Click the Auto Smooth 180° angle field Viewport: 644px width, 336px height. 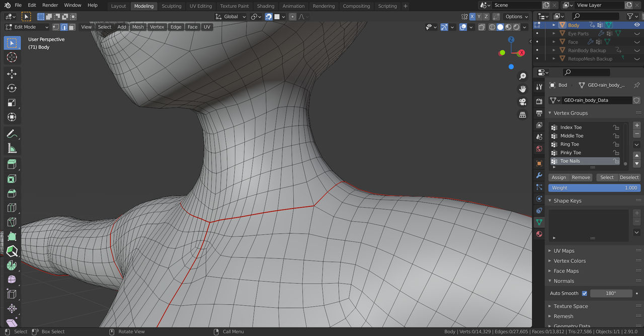coord(611,293)
